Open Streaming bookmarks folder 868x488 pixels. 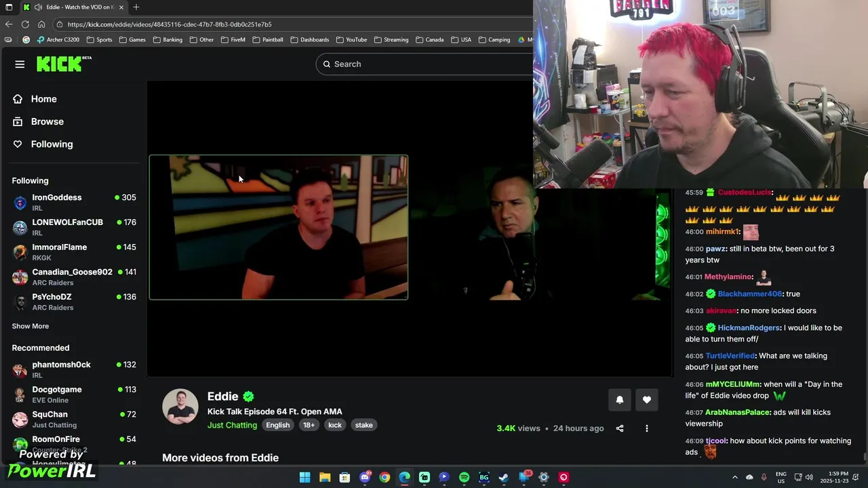tap(391, 39)
